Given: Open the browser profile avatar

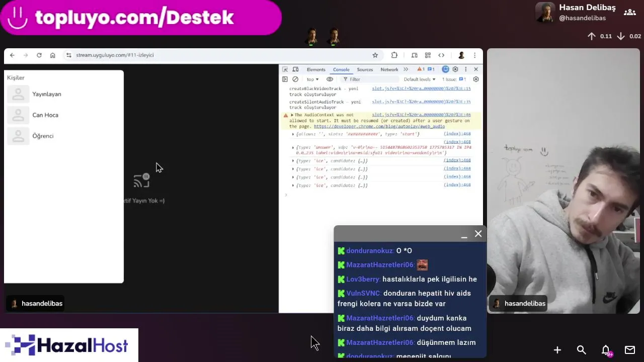Looking at the screenshot, I should [461, 55].
